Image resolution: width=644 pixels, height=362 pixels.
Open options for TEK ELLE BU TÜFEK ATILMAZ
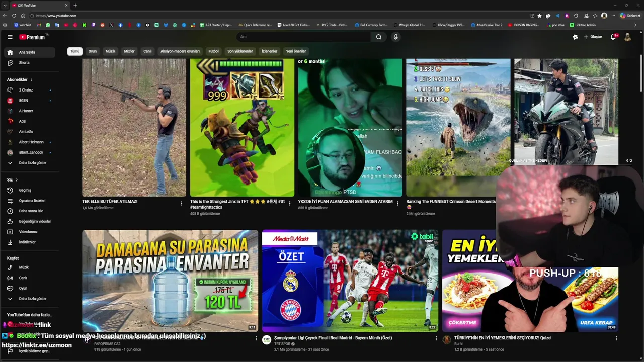182,203
